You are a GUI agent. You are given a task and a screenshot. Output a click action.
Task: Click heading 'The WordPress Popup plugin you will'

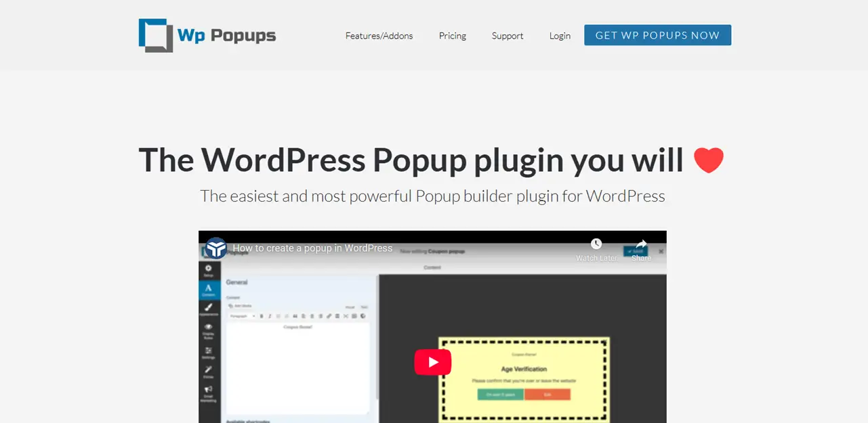[x=411, y=160]
